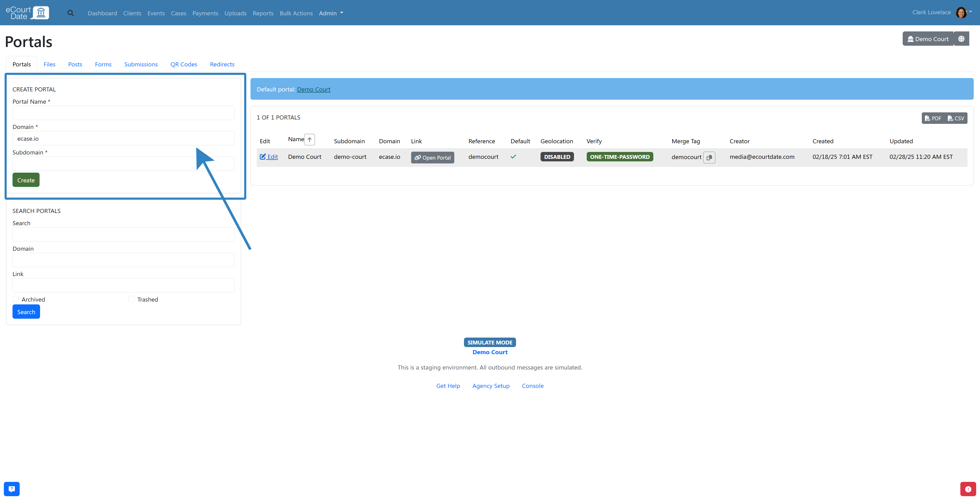Open the default portal Demo Court link

tap(313, 89)
